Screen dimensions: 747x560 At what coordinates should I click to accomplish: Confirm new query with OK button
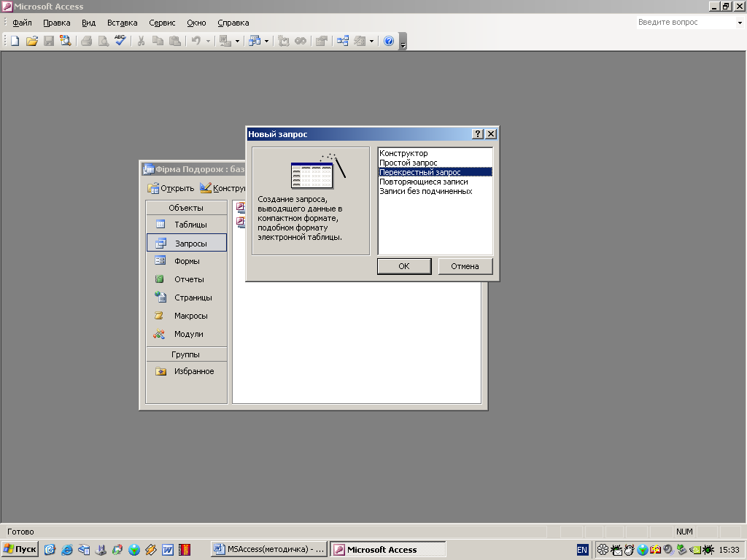click(x=404, y=266)
